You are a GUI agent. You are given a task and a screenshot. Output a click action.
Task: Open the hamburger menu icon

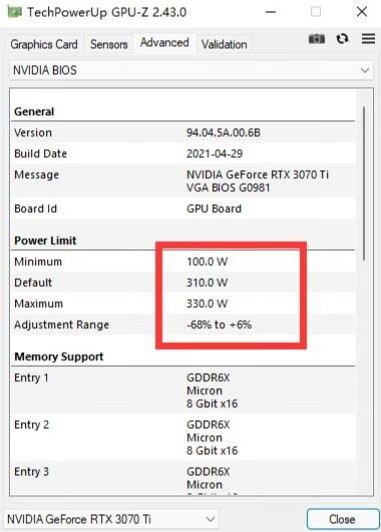368,39
